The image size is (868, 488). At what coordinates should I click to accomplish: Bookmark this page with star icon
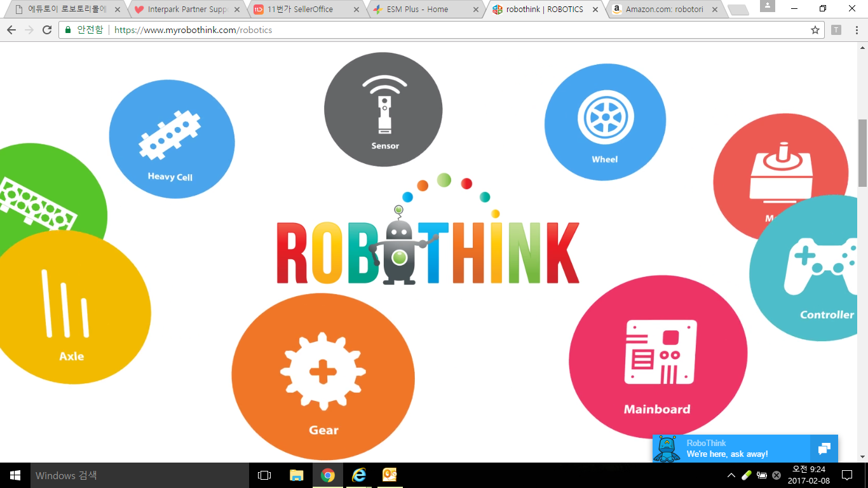click(x=815, y=30)
